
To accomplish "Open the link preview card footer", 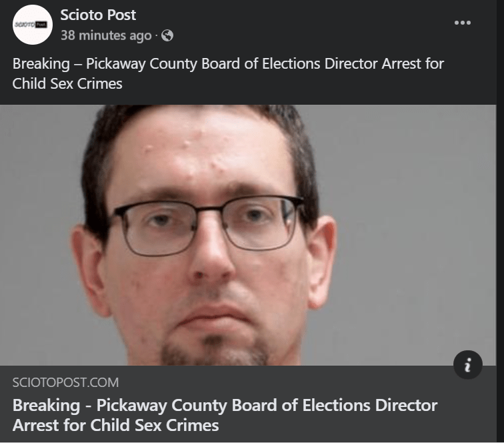I will 248,404.
